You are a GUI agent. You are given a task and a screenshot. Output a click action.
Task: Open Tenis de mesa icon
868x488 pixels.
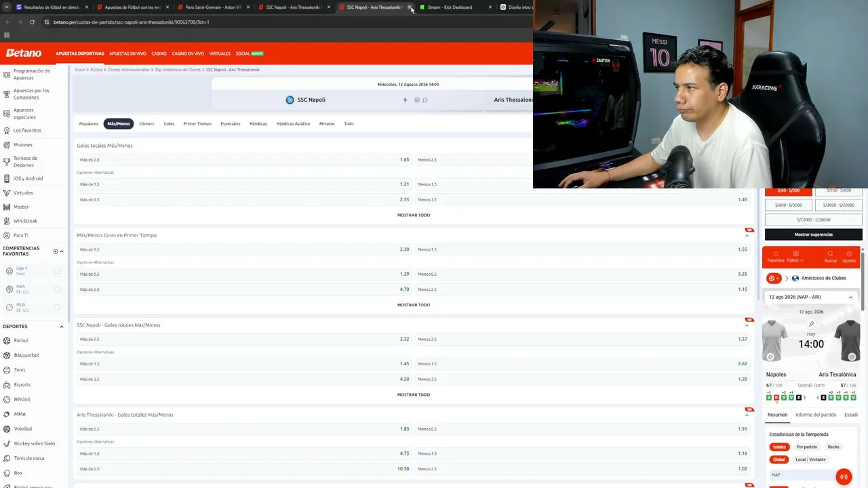point(7,458)
